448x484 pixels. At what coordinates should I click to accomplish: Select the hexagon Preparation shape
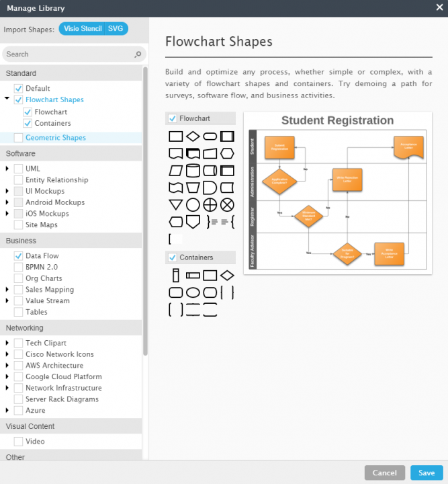click(x=227, y=153)
